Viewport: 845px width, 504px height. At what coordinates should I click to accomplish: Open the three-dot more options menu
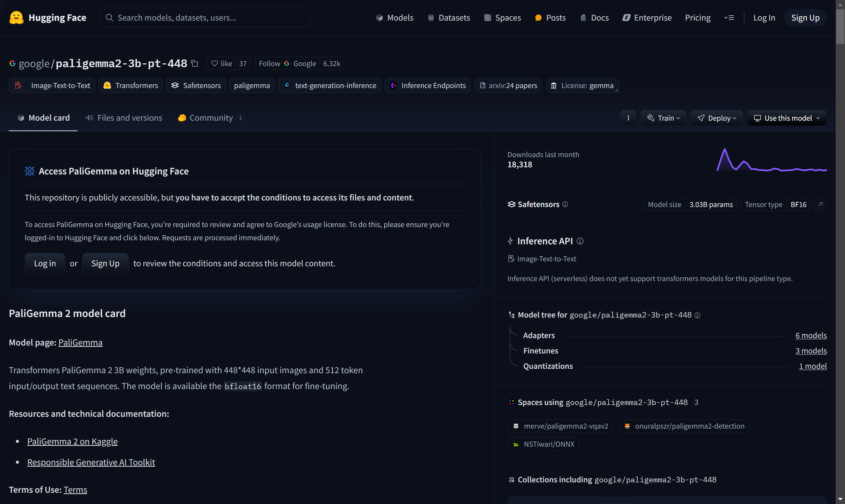point(628,118)
